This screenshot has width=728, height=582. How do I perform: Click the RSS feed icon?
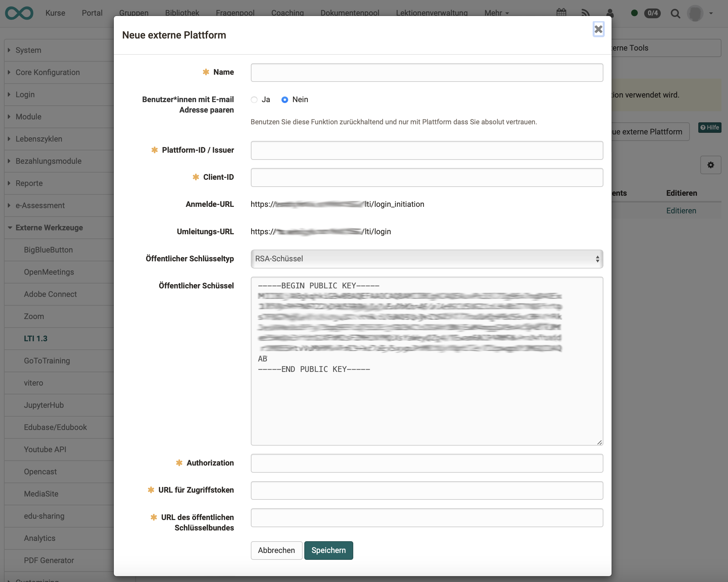pos(585,13)
